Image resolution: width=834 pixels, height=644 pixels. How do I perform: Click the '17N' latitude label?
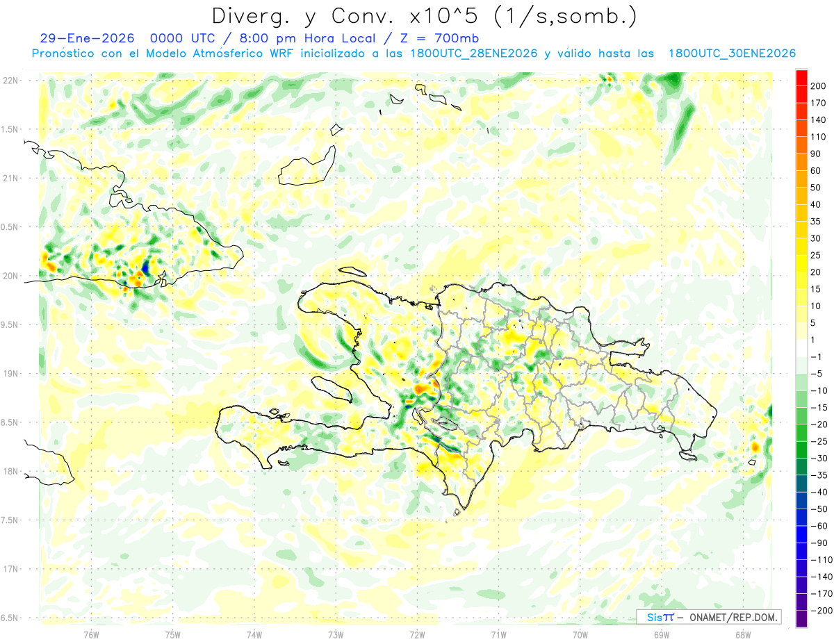(10, 569)
